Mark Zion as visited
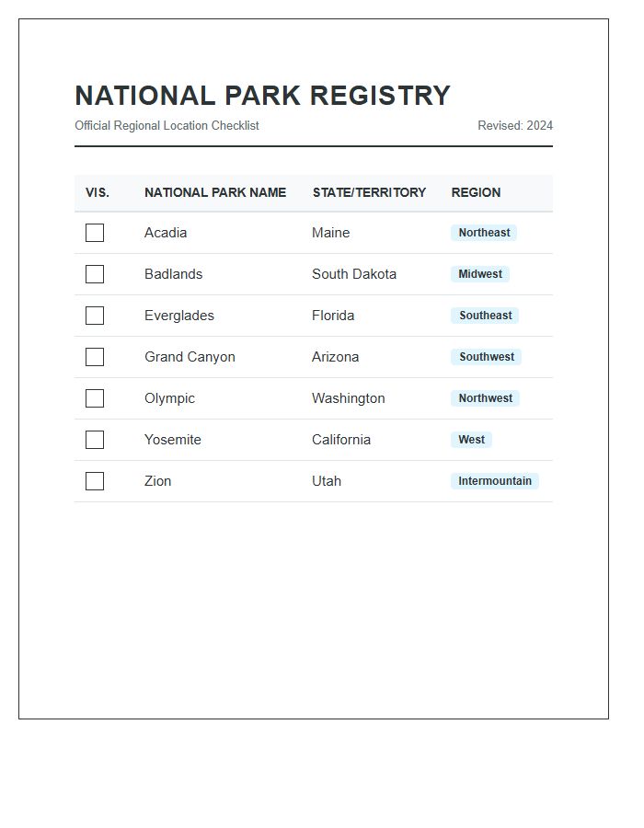This screenshot has height=828, width=644. pos(95,481)
